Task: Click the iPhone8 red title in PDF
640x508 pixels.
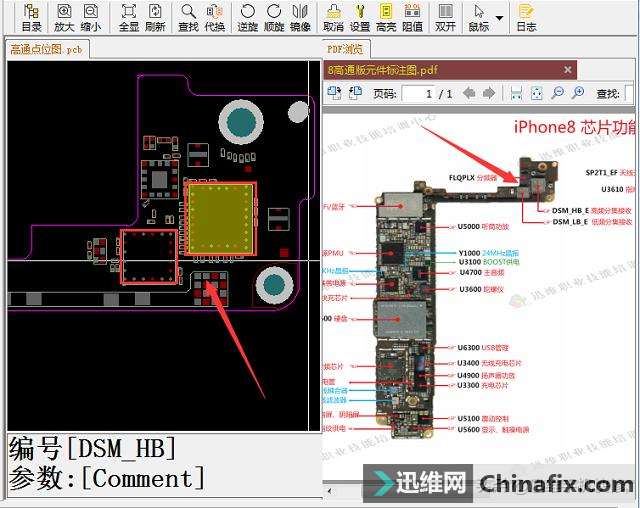Action: [x=575, y=127]
